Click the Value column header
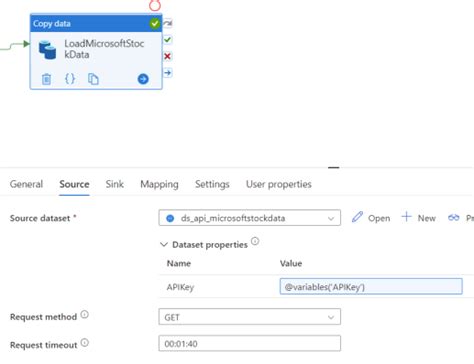 tap(291, 263)
